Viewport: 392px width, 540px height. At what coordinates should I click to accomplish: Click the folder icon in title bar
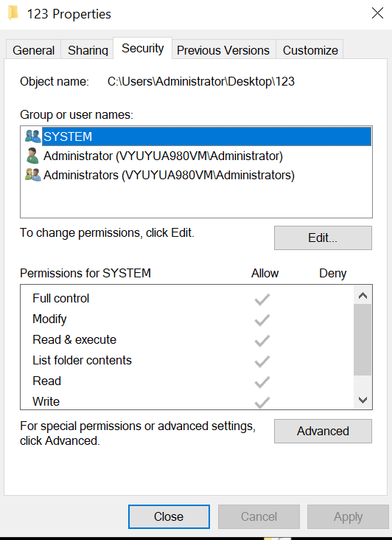pos(13,13)
